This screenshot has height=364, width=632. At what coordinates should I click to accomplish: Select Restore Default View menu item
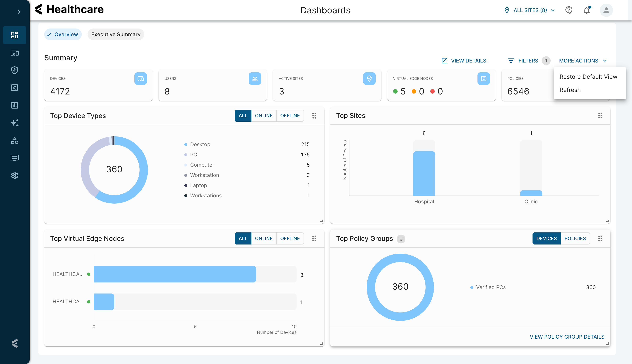point(588,77)
